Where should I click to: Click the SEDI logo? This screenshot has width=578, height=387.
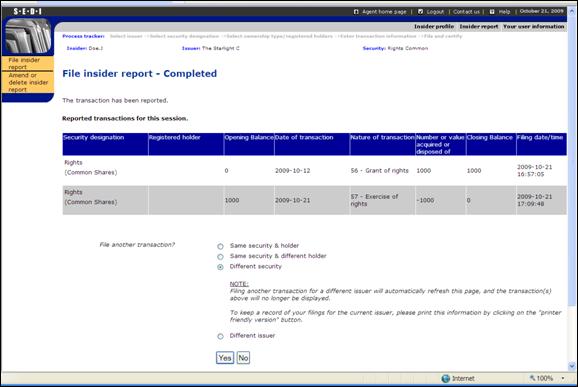pyautogui.click(x=28, y=11)
